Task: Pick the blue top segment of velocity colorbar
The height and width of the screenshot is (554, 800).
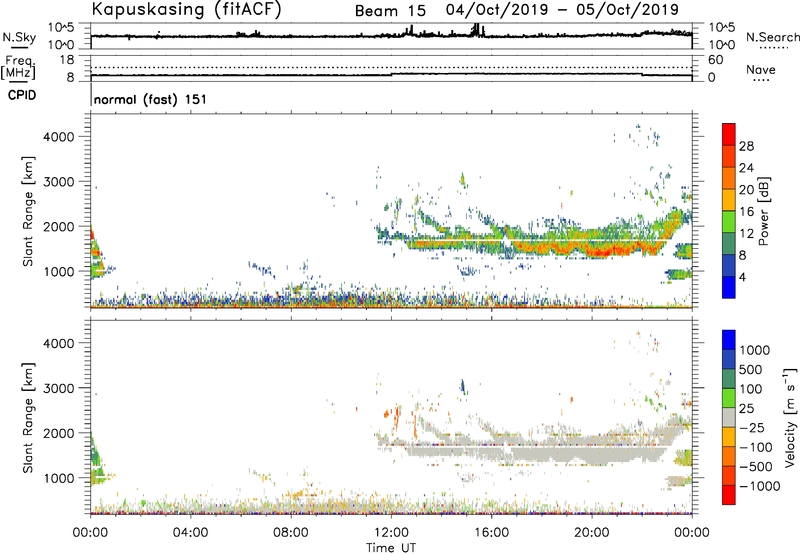Action: pos(729,340)
